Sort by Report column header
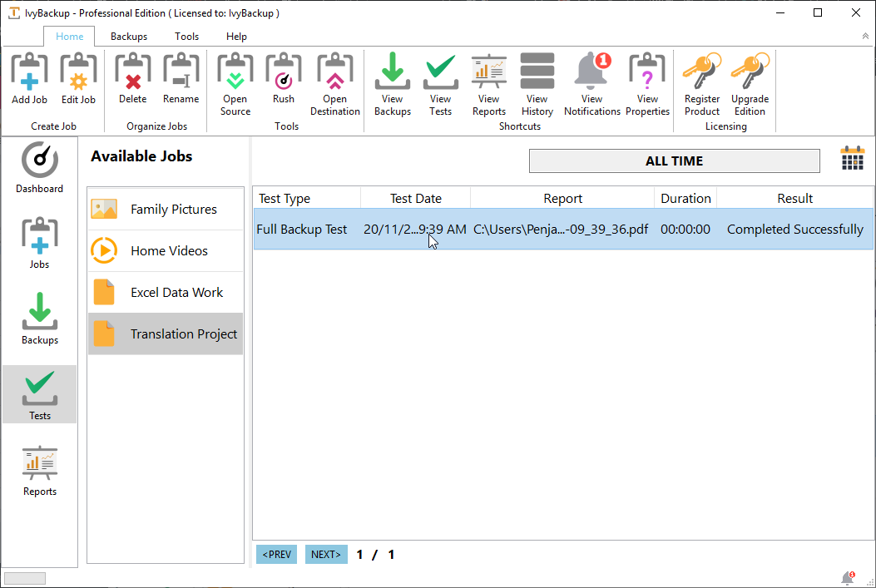This screenshot has height=588, width=876. tap(562, 198)
